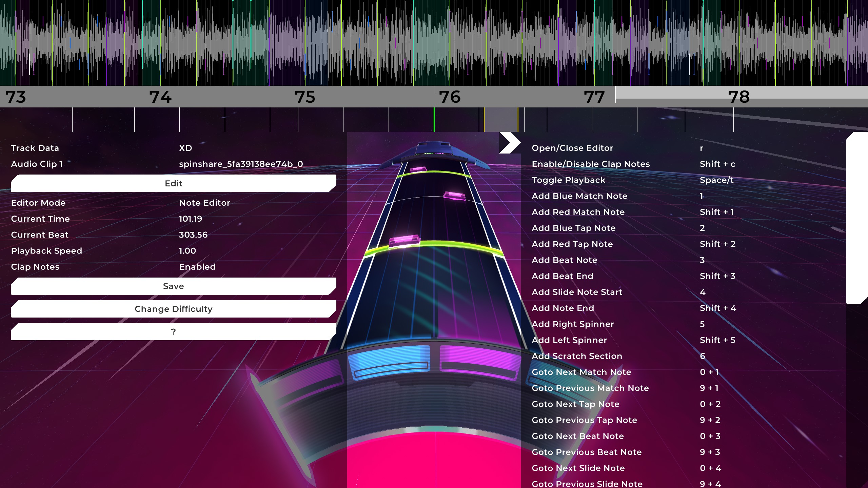Select the pink note at the top of the track
This screenshot has width=868, height=488.
pyautogui.click(x=418, y=169)
